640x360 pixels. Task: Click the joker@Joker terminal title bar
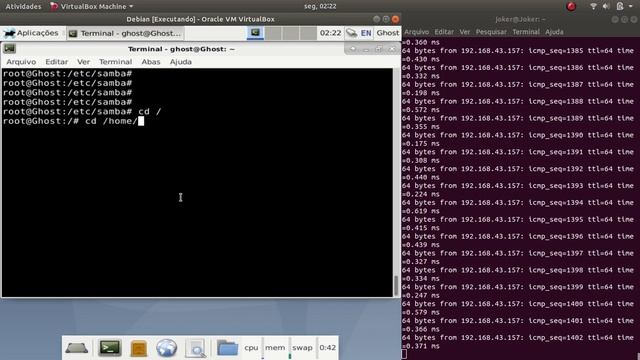coord(520,19)
